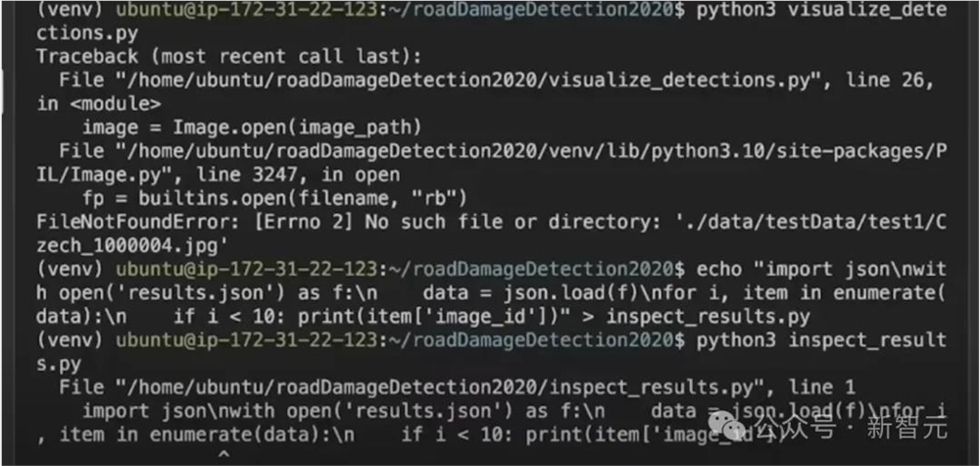Click the 'python3 visualize_detections.py' command

821,11
